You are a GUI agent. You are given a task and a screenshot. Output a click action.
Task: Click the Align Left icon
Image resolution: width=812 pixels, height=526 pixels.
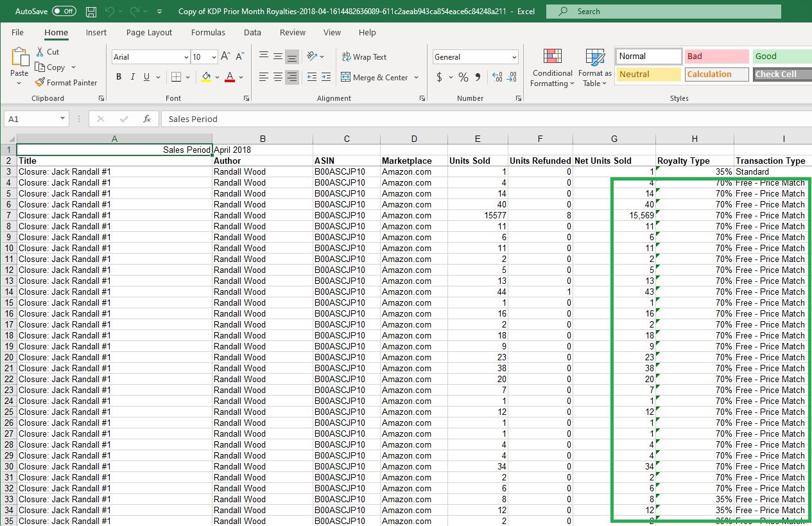point(264,77)
